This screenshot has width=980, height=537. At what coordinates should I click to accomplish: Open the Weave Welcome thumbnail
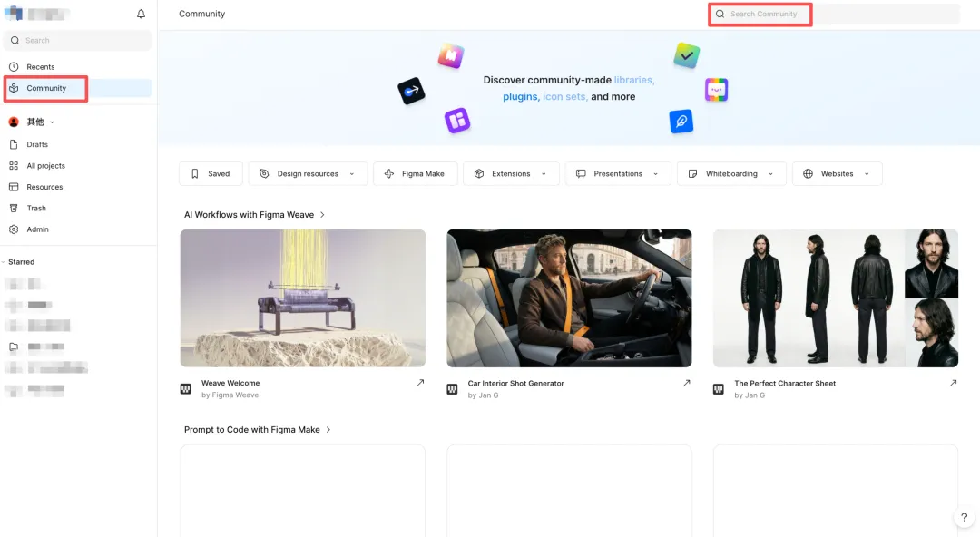pyautogui.click(x=302, y=298)
